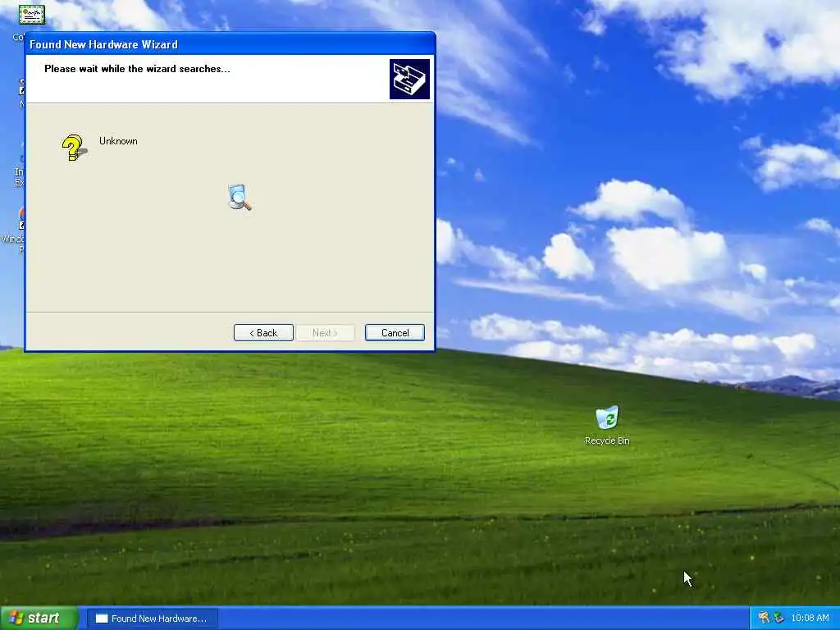The height and width of the screenshot is (630, 840).
Task: Click the 10:08 AM system clock
Action: click(810, 618)
